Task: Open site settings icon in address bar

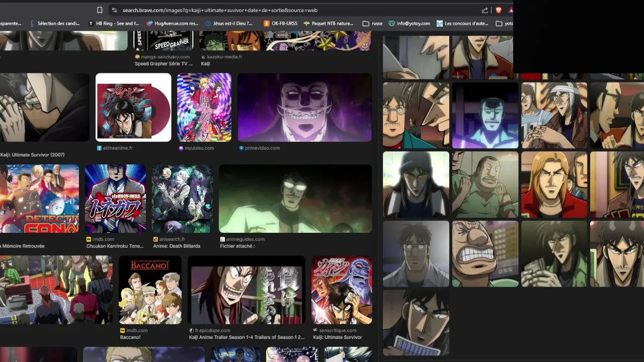Action: tap(114, 10)
